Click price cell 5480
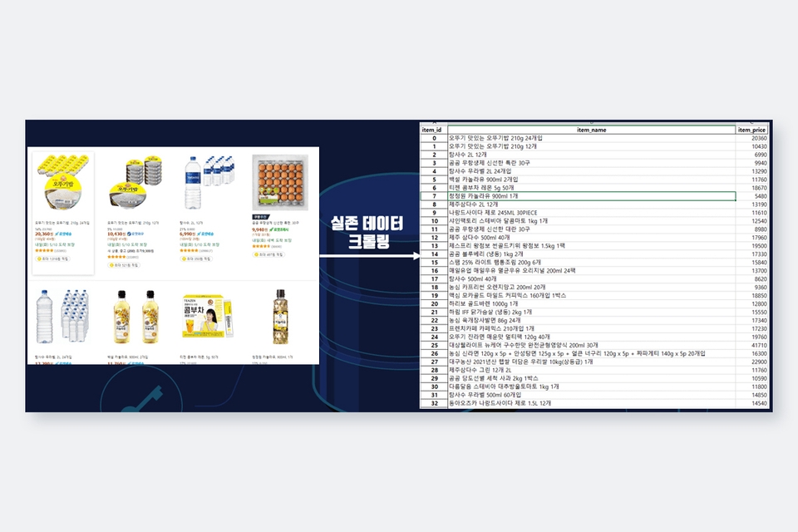The height and width of the screenshot is (532, 798). (x=751, y=196)
